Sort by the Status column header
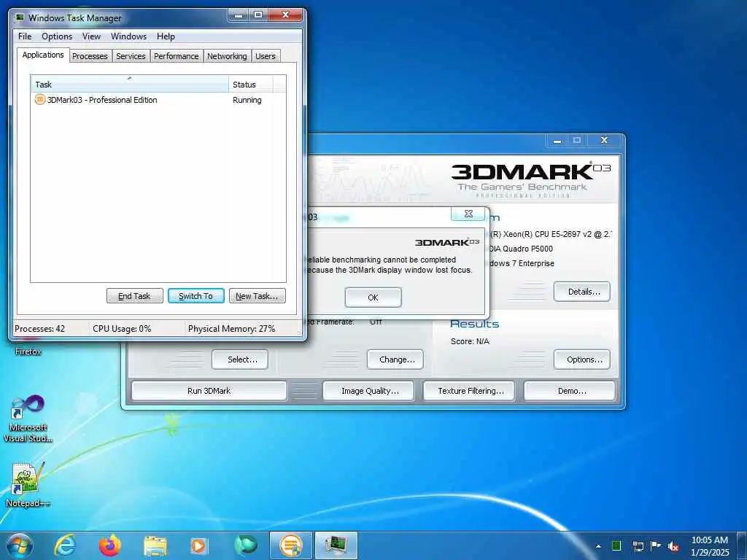 pos(251,85)
